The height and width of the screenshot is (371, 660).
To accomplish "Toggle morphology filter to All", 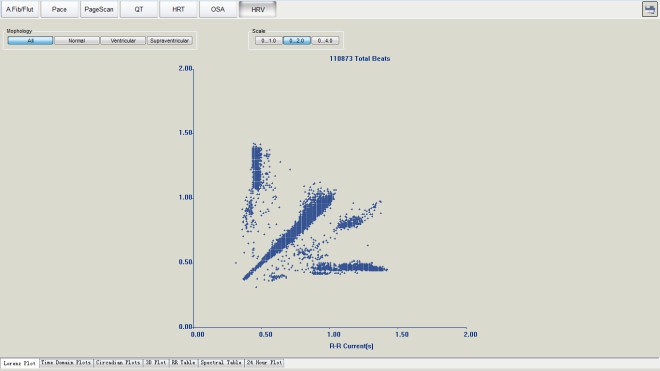I will pyautogui.click(x=30, y=40).
